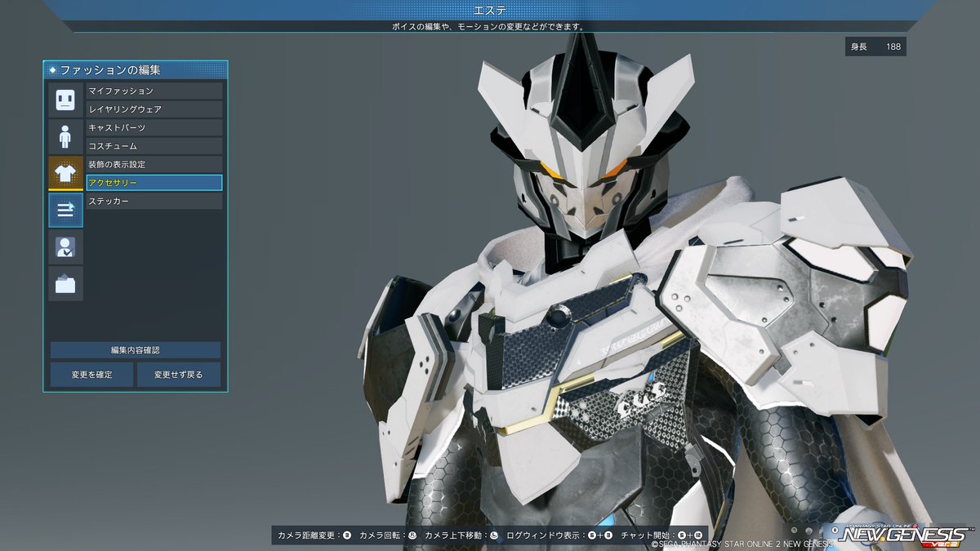Open the character checkmark category icon

coord(65,247)
